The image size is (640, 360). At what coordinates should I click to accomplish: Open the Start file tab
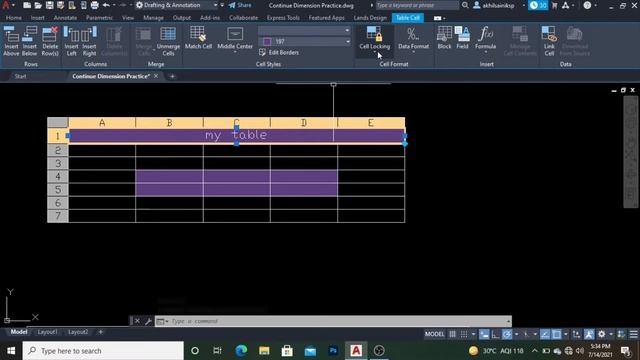[x=20, y=76]
